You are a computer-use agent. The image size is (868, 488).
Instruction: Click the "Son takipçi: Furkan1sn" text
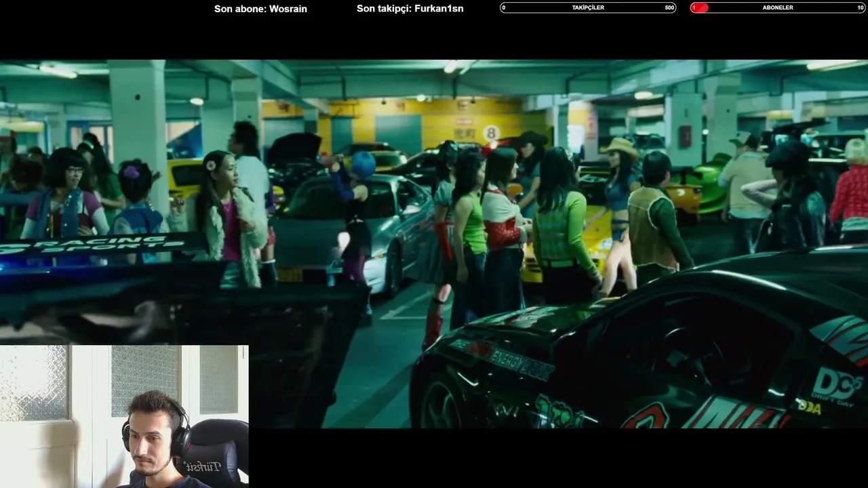[410, 9]
